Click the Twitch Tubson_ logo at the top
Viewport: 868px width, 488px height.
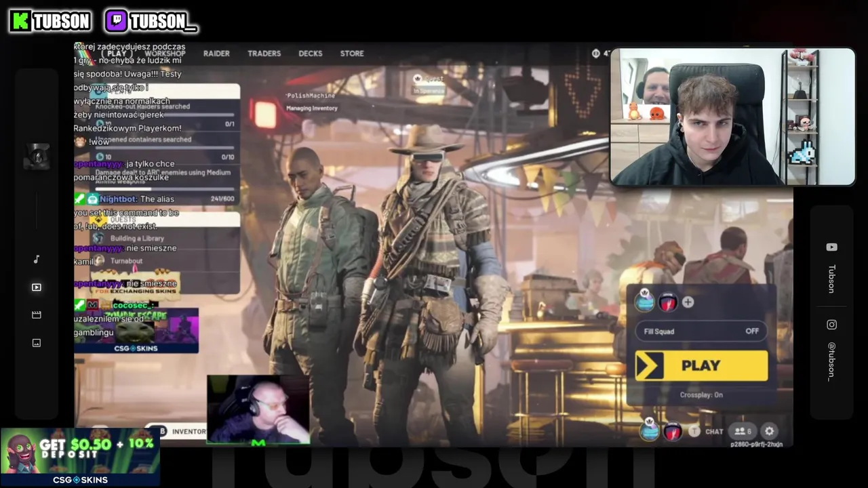point(151,21)
